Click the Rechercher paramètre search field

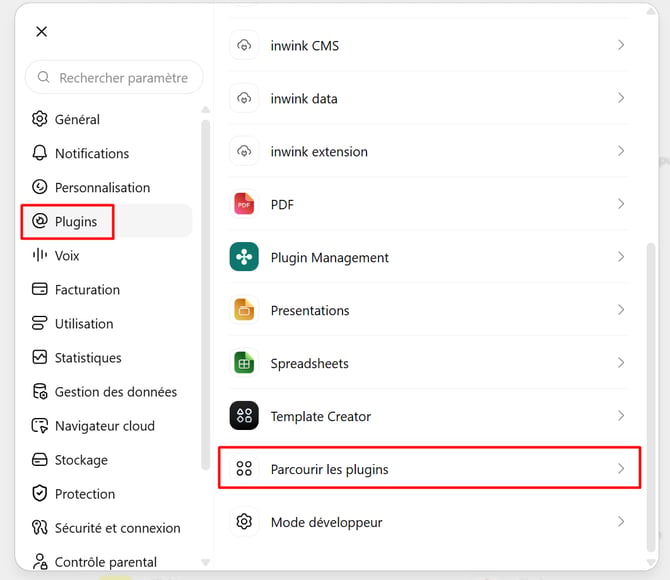point(114,77)
